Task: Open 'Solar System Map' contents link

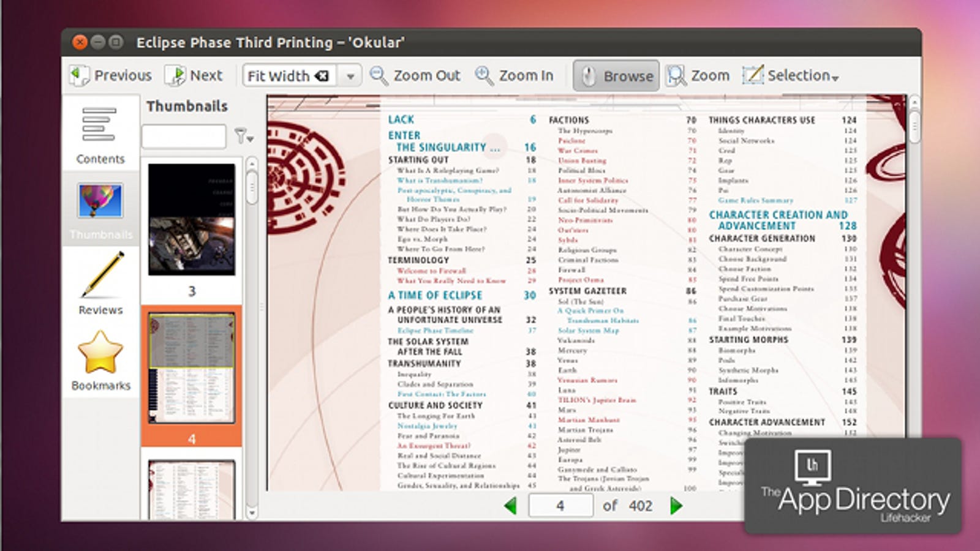Action: (588, 330)
